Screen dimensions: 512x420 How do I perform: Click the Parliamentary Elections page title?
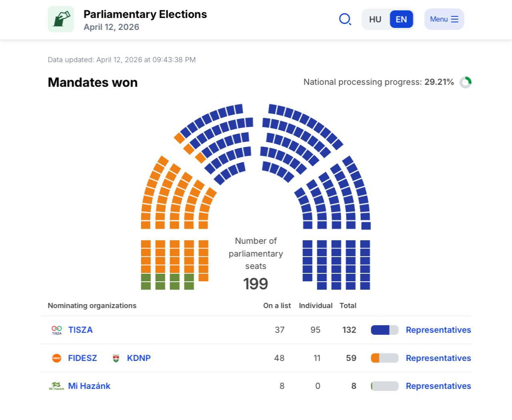tap(145, 14)
